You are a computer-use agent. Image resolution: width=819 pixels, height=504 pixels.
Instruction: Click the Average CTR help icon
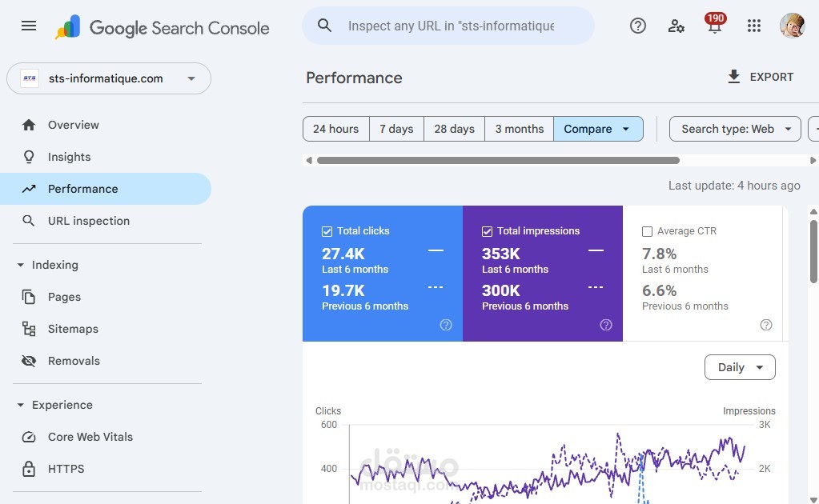(766, 325)
